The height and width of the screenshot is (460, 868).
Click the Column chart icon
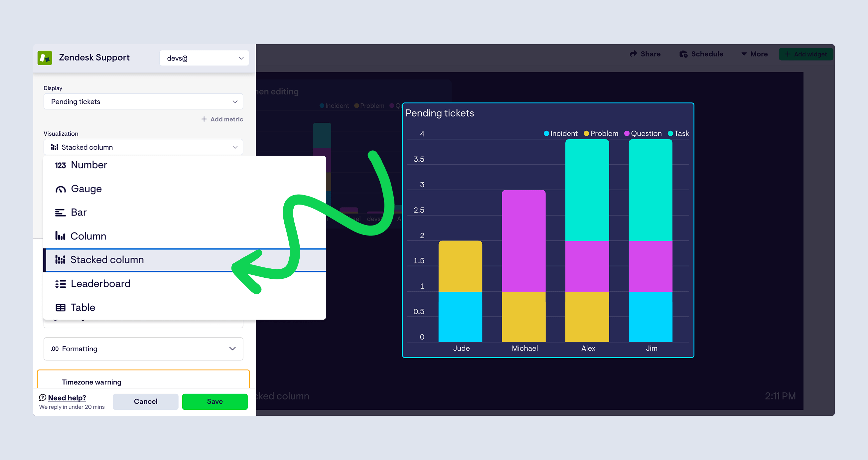click(x=60, y=236)
